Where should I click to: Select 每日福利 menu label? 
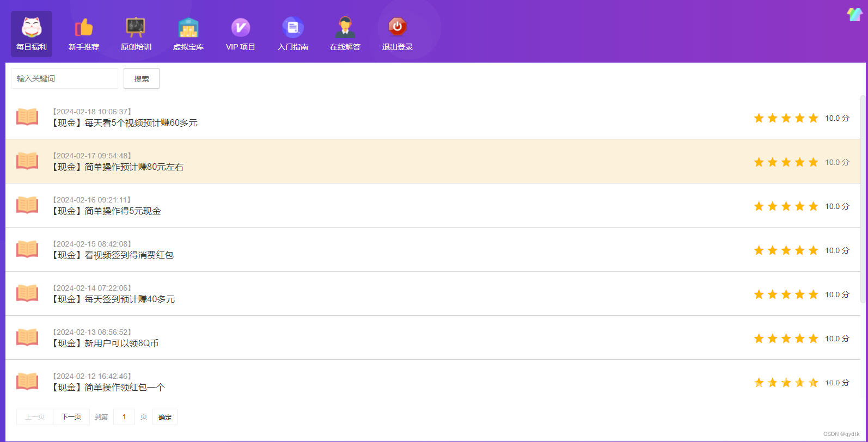tap(32, 47)
